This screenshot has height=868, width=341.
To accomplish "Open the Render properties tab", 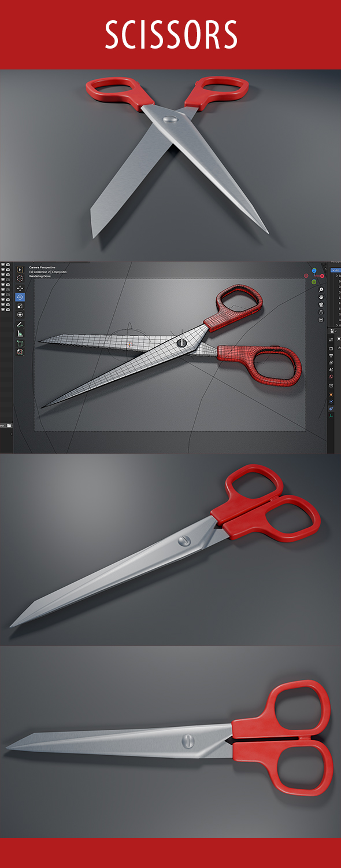I will [331, 348].
